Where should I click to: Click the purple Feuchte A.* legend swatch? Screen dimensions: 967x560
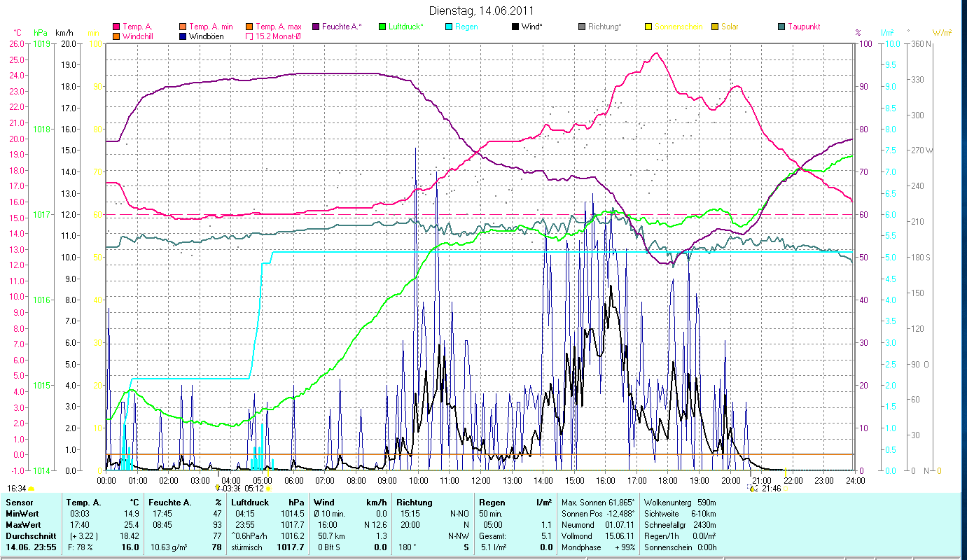click(x=315, y=27)
